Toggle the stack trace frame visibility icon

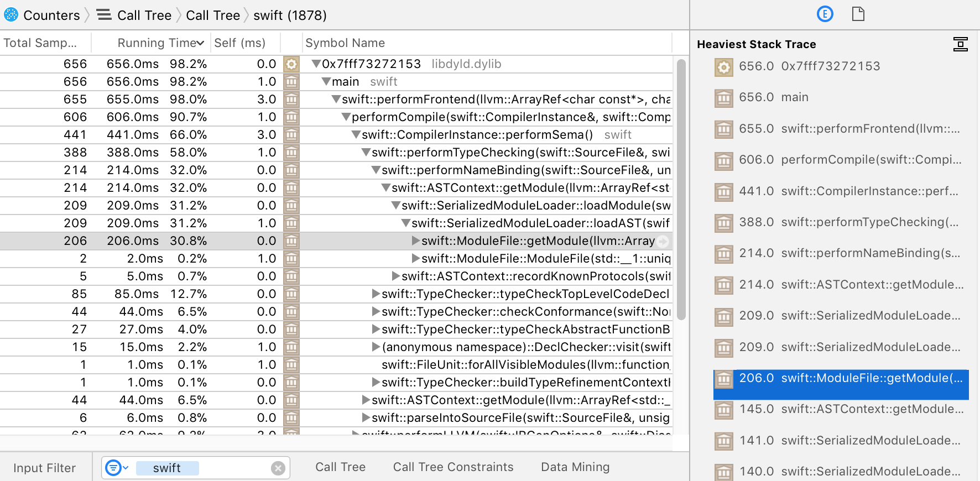click(960, 44)
